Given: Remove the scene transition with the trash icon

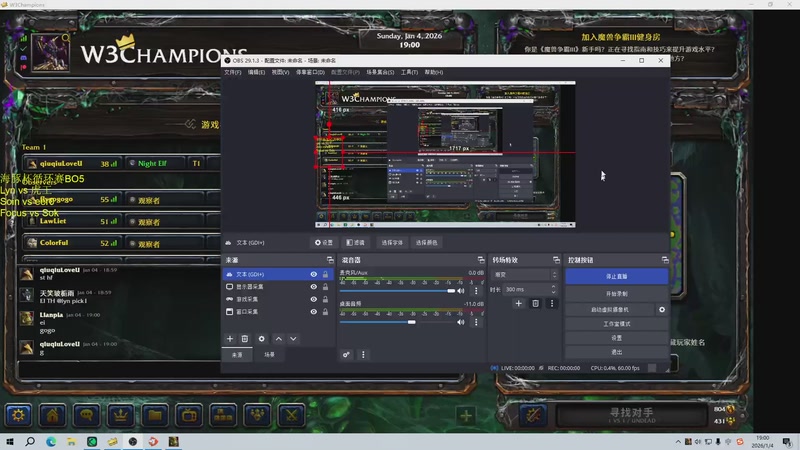Looking at the screenshot, I should 535,303.
